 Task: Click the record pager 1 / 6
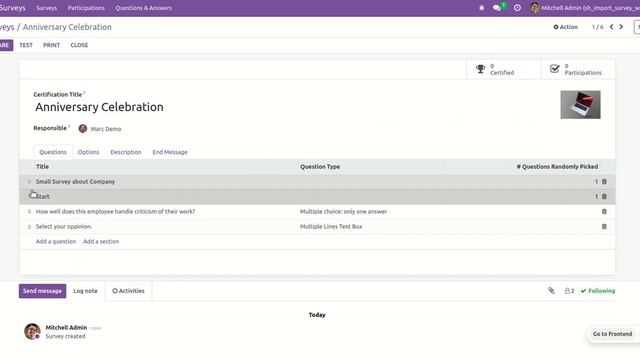[597, 27]
